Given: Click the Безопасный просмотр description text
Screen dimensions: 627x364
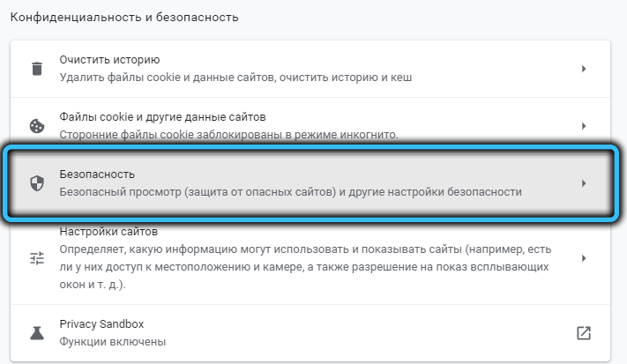Looking at the screenshot, I should [291, 192].
